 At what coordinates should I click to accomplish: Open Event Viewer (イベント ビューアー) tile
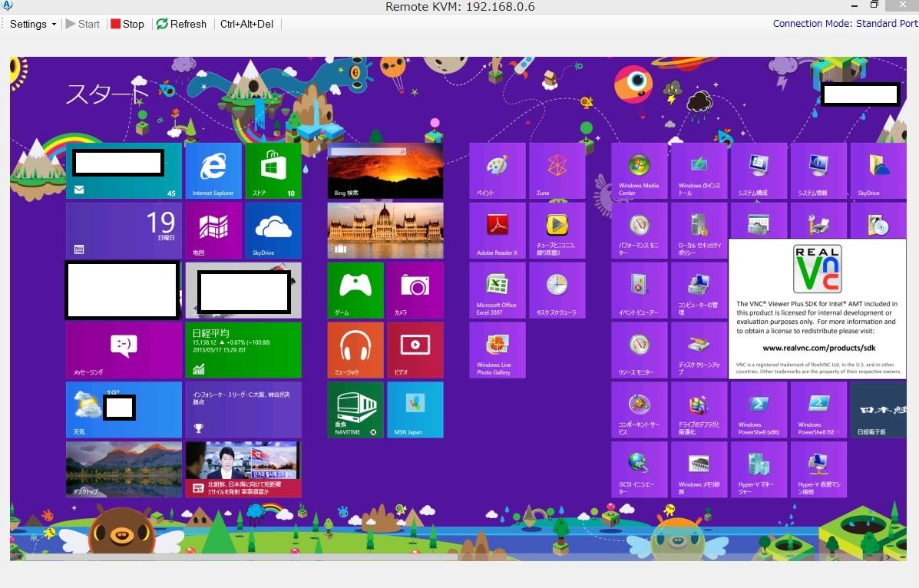640,290
